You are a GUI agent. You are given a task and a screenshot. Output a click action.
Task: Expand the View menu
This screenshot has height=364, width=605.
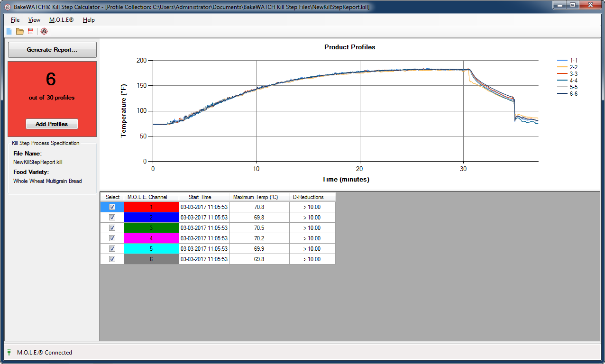34,20
